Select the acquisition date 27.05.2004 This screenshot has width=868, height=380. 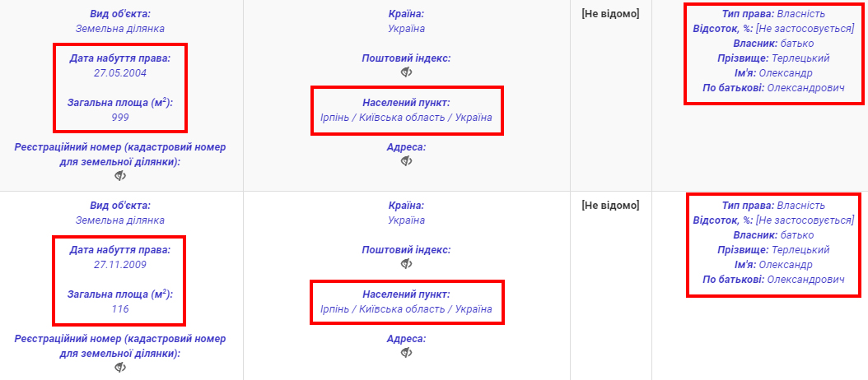tap(120, 72)
